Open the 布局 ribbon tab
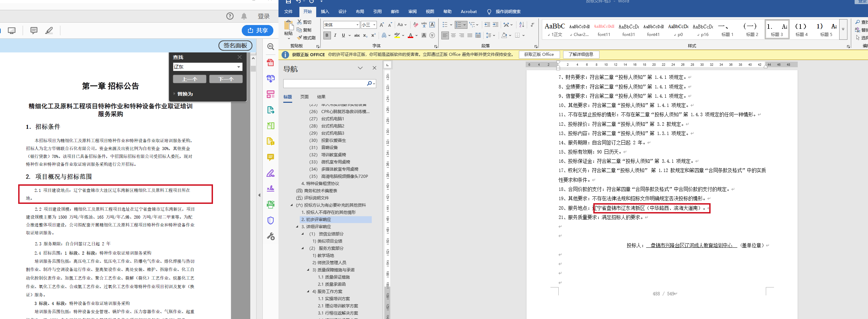868x319 pixels. 360,12
